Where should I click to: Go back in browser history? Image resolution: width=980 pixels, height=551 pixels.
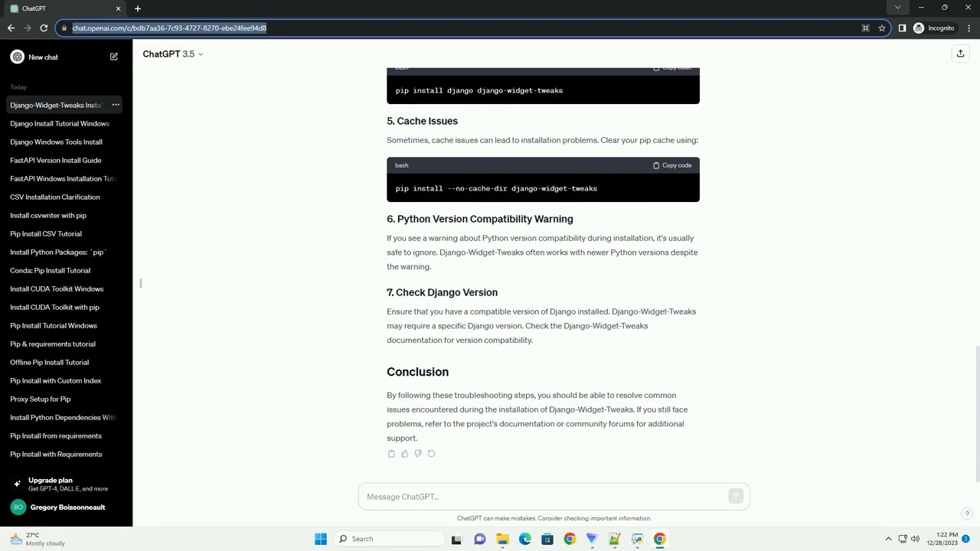click(x=11, y=28)
